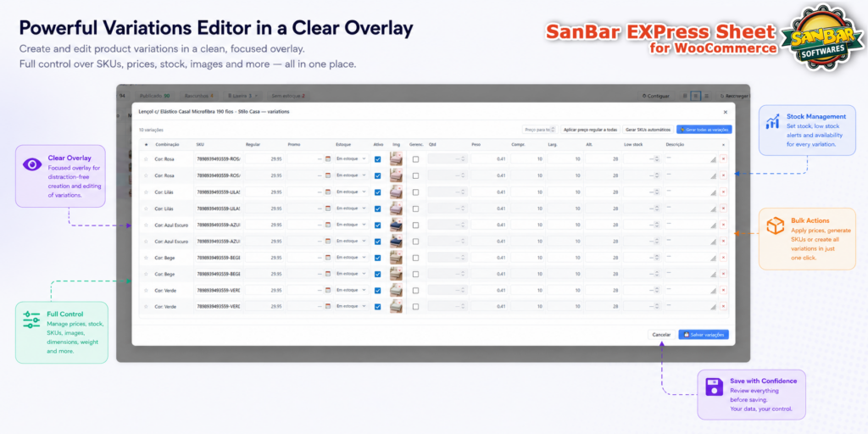Image resolution: width=868 pixels, height=434 pixels.
Task: Uncheck Ativo for first Cor: Rosa row
Action: pos(377,159)
